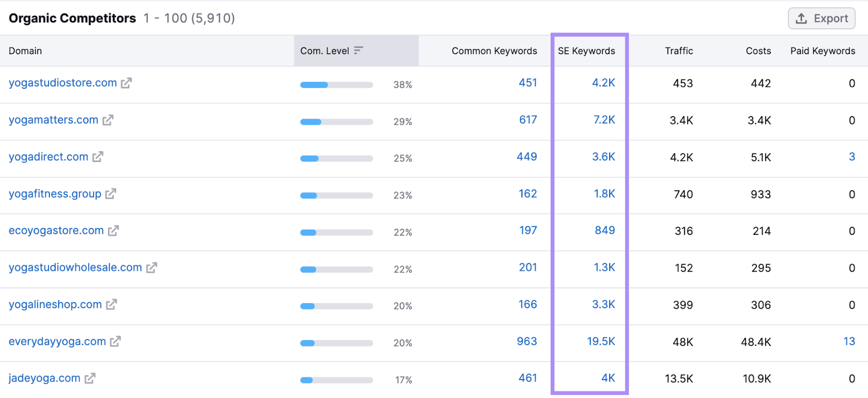Sort by the Domain column header

coord(25,51)
